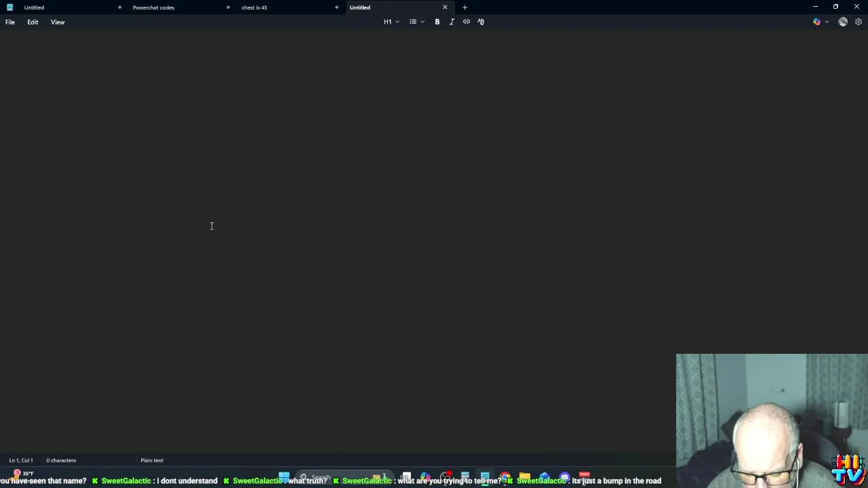The height and width of the screenshot is (488, 868).
Task: Expand the Copilot dropdown arrow
Action: pyautogui.click(x=827, y=22)
